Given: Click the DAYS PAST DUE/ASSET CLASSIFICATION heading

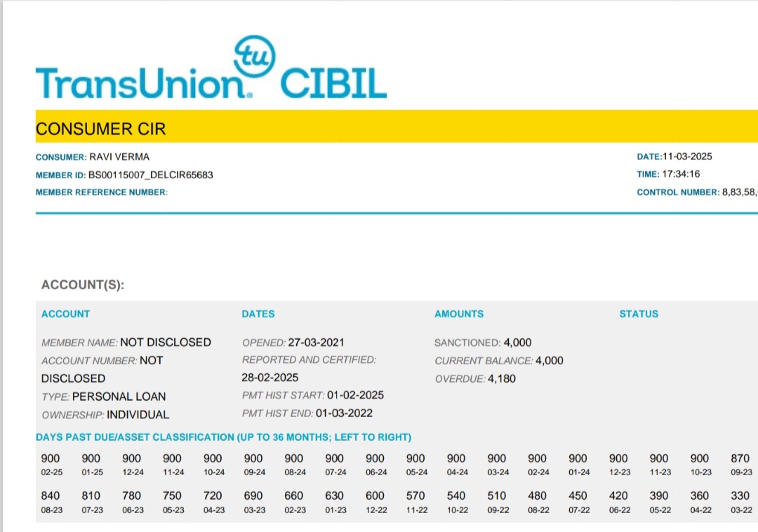Looking at the screenshot, I should pos(224,437).
